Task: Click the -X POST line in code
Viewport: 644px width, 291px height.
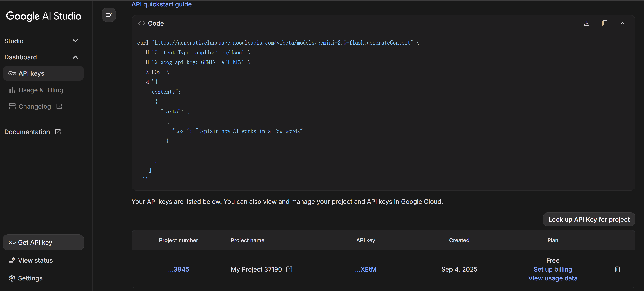Action: (156, 72)
